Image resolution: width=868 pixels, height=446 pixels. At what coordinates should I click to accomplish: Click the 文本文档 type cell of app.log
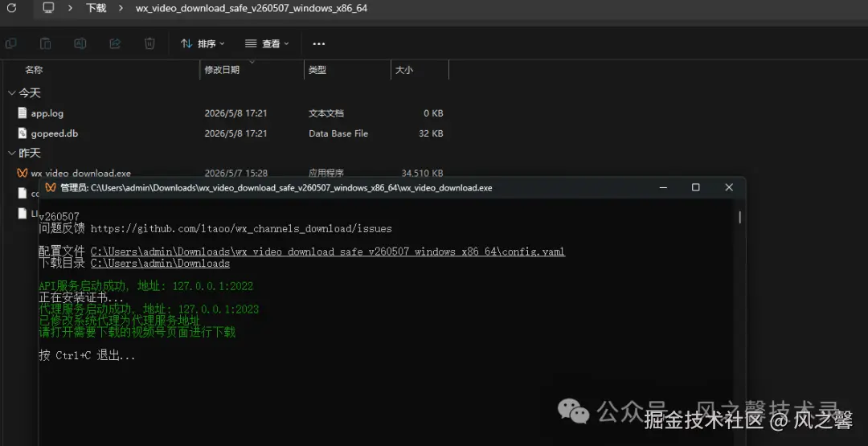(x=326, y=113)
